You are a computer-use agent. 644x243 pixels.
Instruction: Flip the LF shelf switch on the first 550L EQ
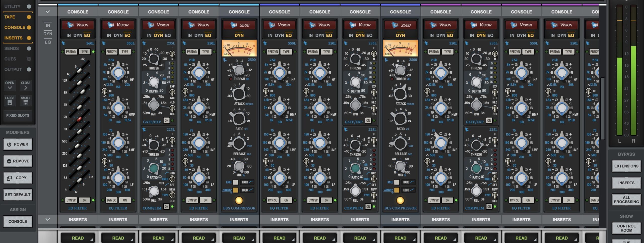click(x=104, y=161)
